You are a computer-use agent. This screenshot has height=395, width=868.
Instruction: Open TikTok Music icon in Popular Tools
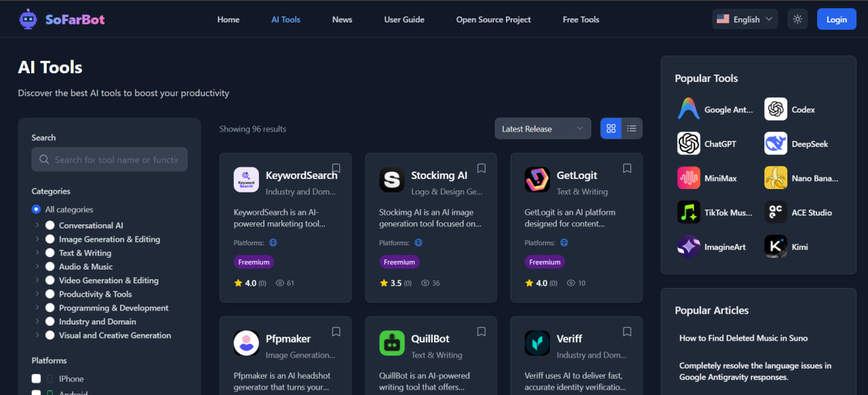[688, 212]
